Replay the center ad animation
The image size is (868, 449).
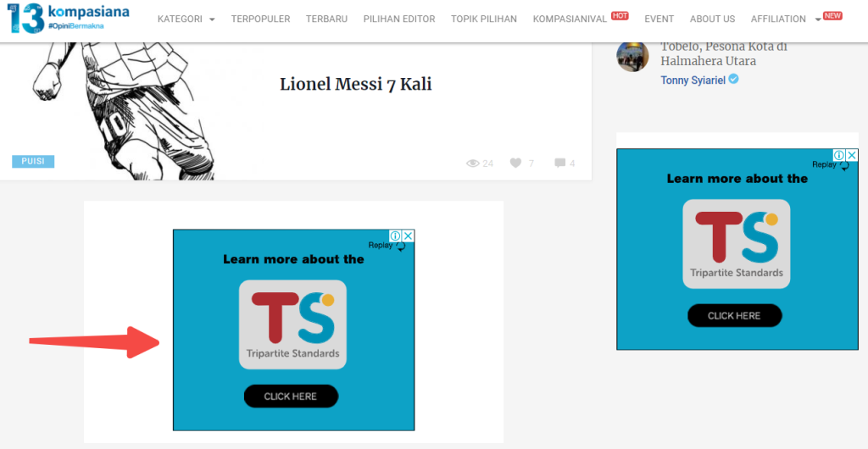[387, 246]
